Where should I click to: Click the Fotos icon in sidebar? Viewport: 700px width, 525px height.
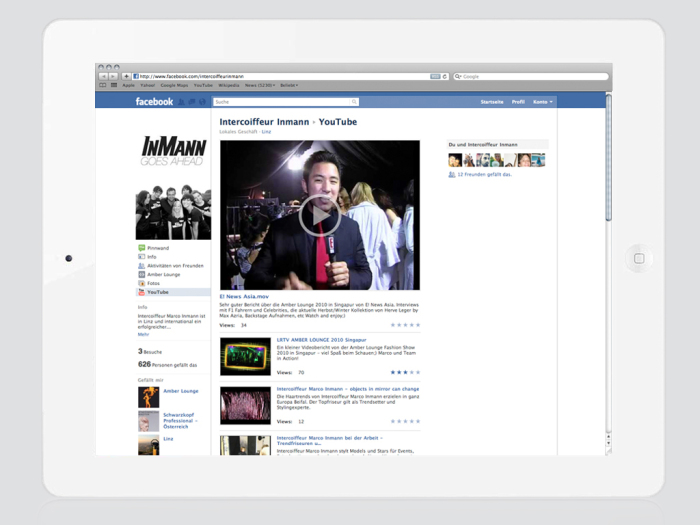(142, 283)
